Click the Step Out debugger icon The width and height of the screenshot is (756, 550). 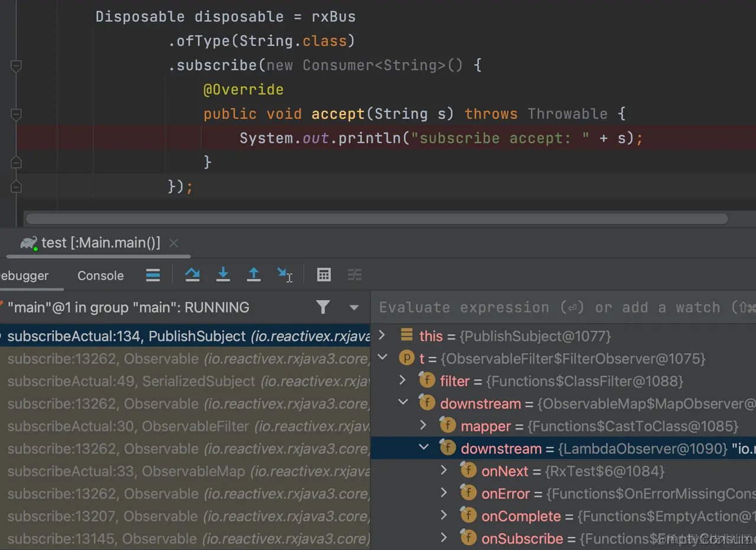[253, 275]
